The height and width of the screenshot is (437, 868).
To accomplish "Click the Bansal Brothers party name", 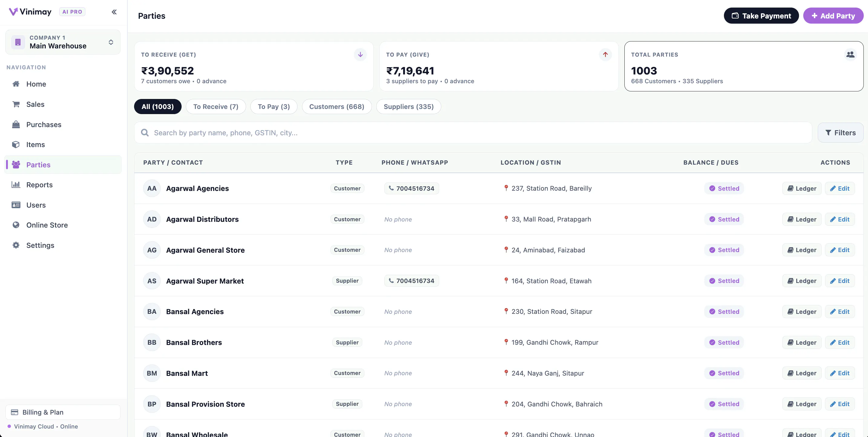I will (194, 342).
